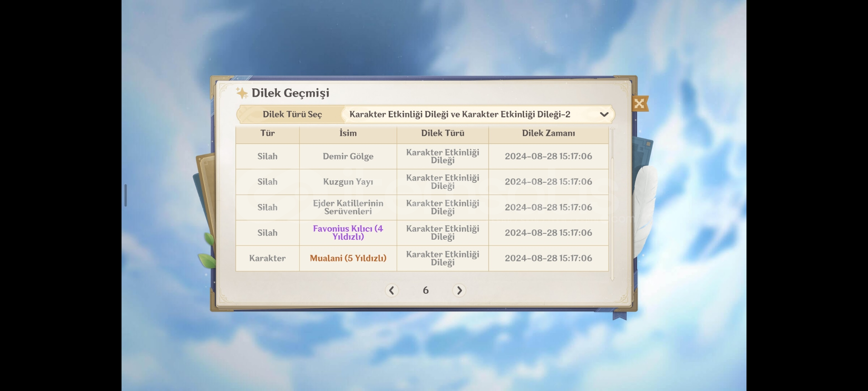Go to the previous history page
The height and width of the screenshot is (391, 868).
click(x=391, y=290)
